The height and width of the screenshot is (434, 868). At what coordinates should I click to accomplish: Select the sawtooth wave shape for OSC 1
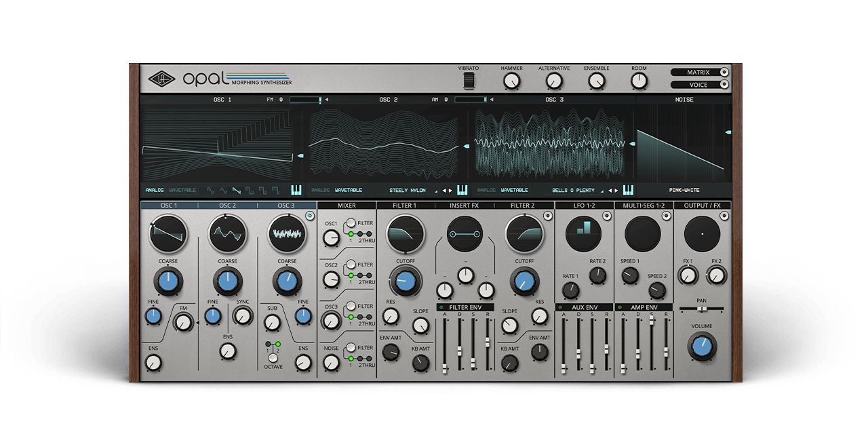pyautogui.click(x=236, y=190)
